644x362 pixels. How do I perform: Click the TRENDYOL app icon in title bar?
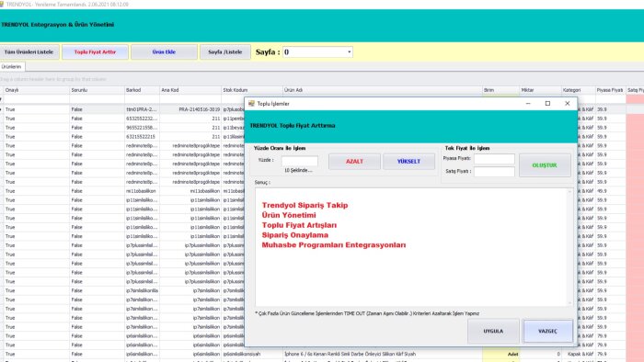pos(2,4)
